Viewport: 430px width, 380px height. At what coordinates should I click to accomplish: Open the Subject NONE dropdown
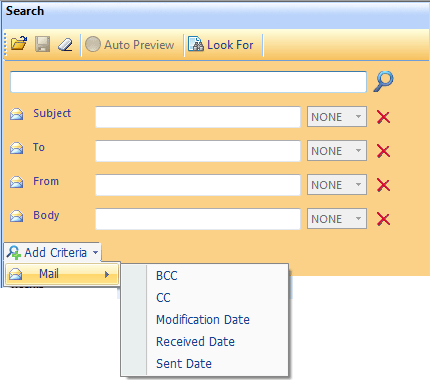[337, 117]
